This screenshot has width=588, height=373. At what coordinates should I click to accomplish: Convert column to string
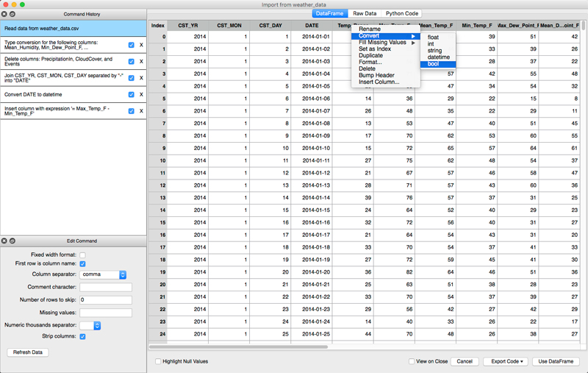coord(438,51)
